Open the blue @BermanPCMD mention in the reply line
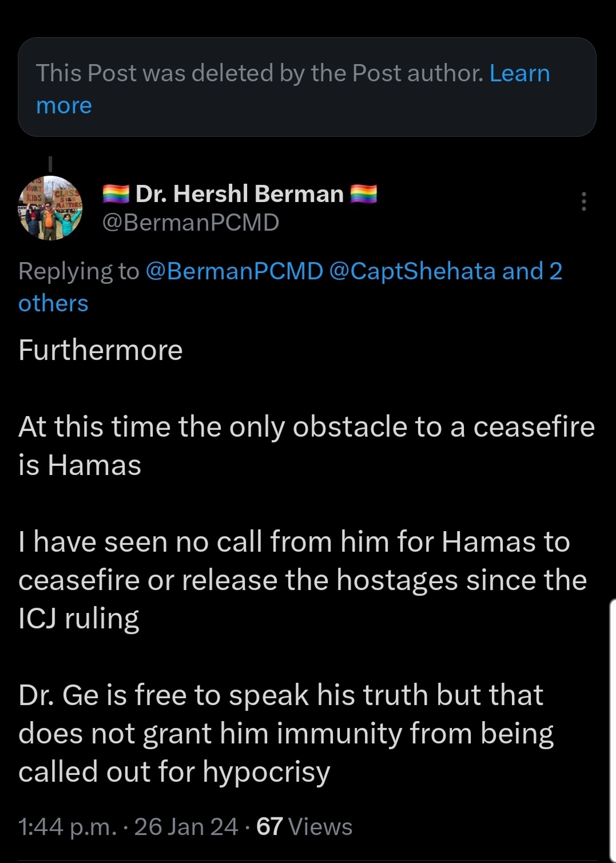Screen dimensions: 616x863 [235, 271]
